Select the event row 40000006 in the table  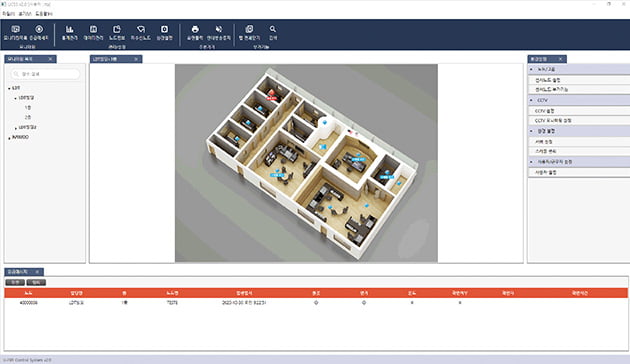point(316,303)
